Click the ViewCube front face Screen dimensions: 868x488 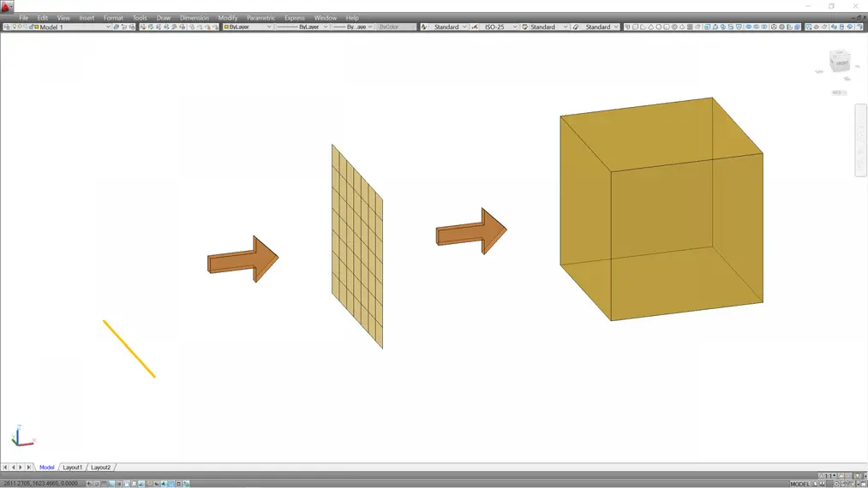click(x=841, y=63)
